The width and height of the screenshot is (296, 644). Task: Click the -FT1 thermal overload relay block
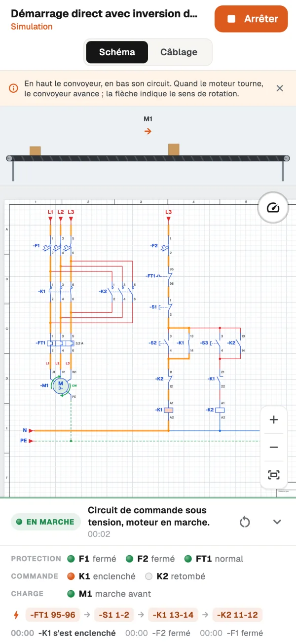[x=61, y=342]
